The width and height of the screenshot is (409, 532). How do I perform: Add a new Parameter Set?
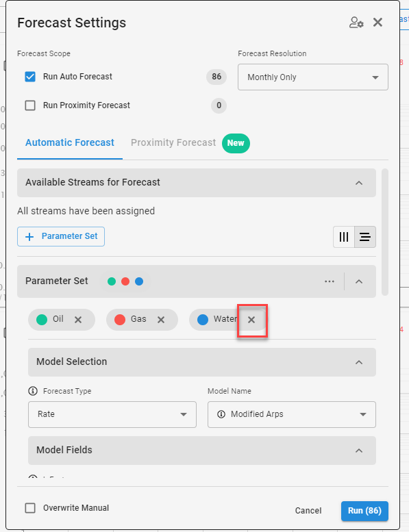[x=61, y=236]
